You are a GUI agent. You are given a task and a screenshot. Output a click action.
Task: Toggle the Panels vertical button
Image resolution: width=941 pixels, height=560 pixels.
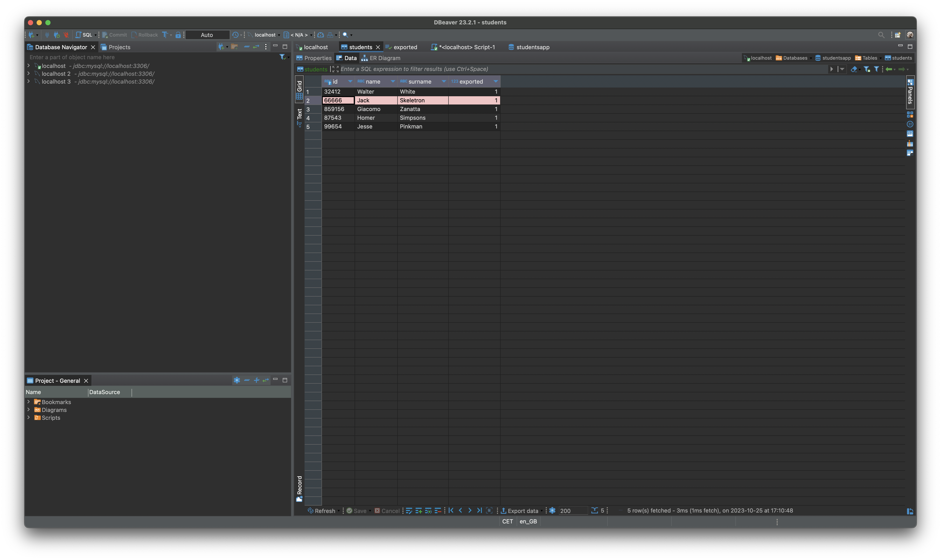pyautogui.click(x=910, y=92)
